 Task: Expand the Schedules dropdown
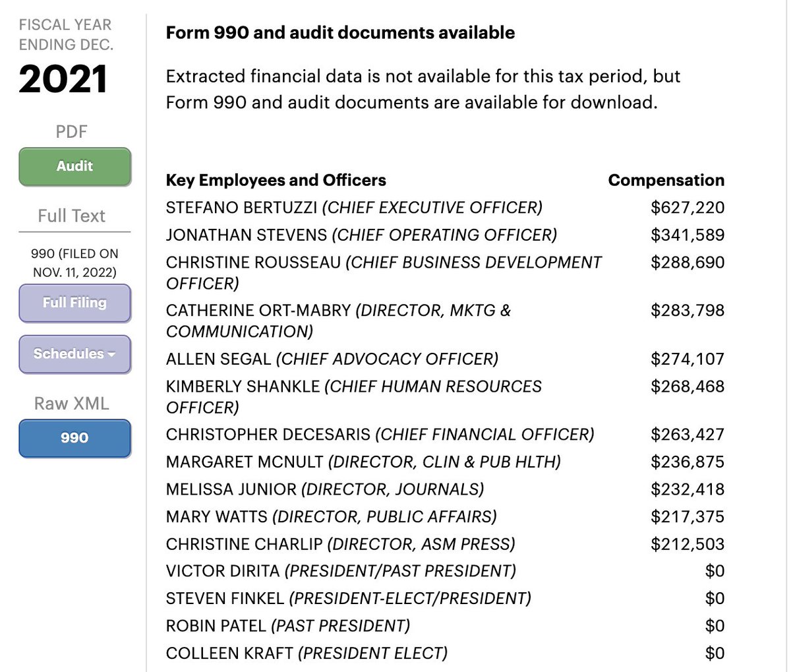[74, 353]
